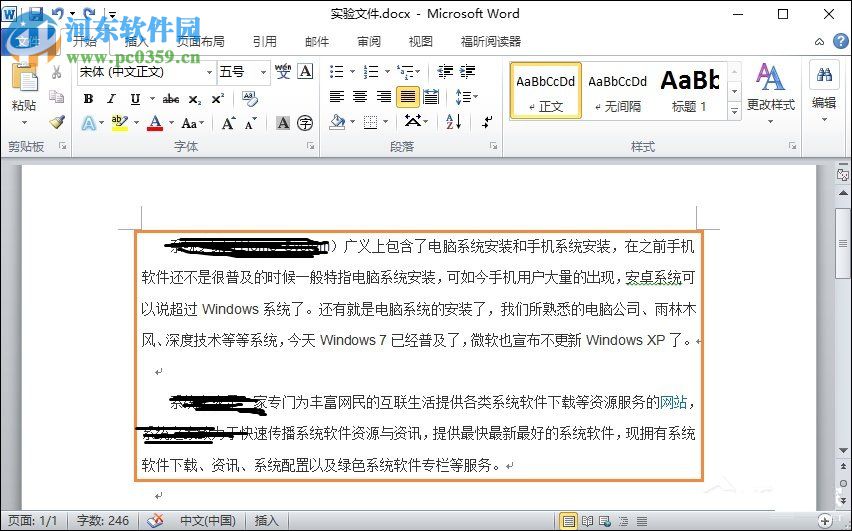The width and height of the screenshot is (852, 531).
Task: Toggle subscript x₂ formatting
Action: coord(195,99)
